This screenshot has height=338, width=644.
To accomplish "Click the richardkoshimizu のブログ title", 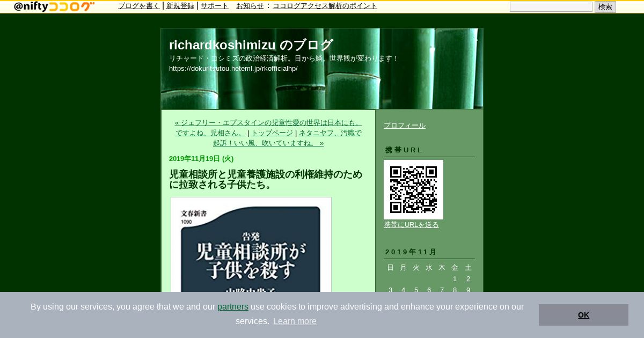I will 251,45.
